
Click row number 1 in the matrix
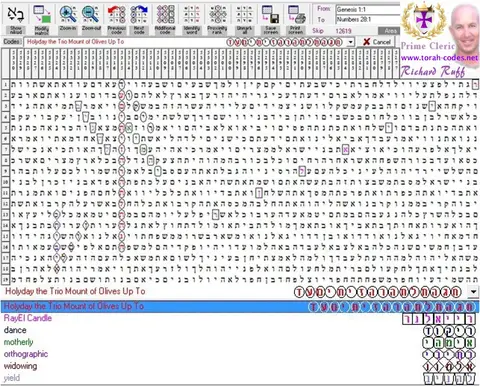pyautogui.click(x=5, y=85)
